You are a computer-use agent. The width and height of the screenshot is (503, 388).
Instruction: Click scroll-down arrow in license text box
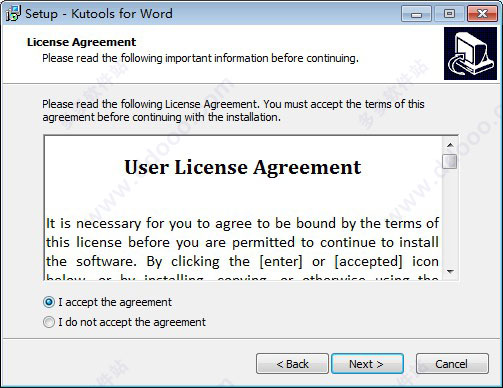point(450,271)
